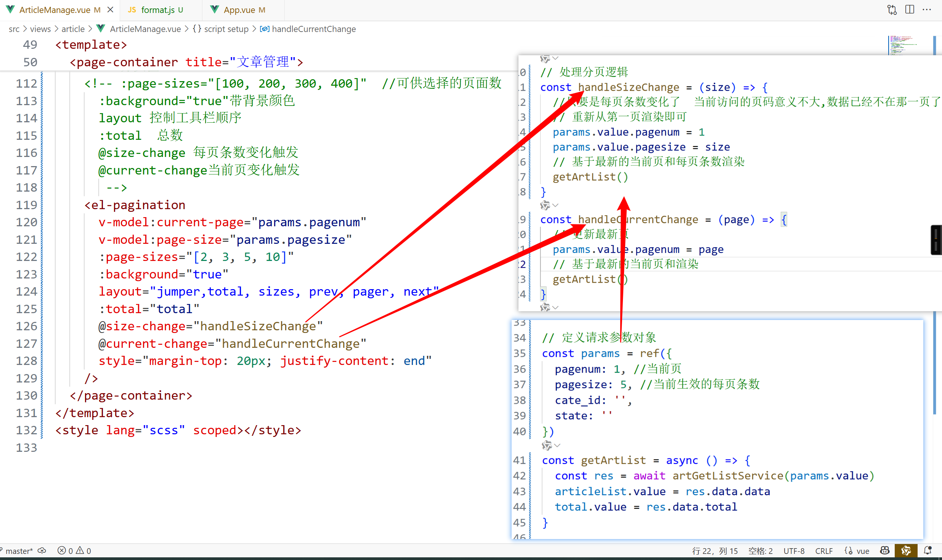Click the Open Changes compare icon
This screenshot has height=560, width=942.
892,10
